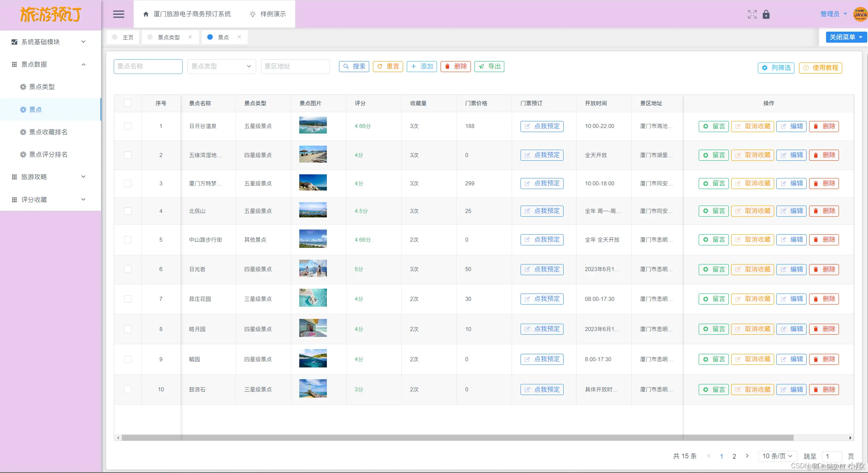Go to page 2 in pagination
The image size is (868, 473).
[734, 456]
